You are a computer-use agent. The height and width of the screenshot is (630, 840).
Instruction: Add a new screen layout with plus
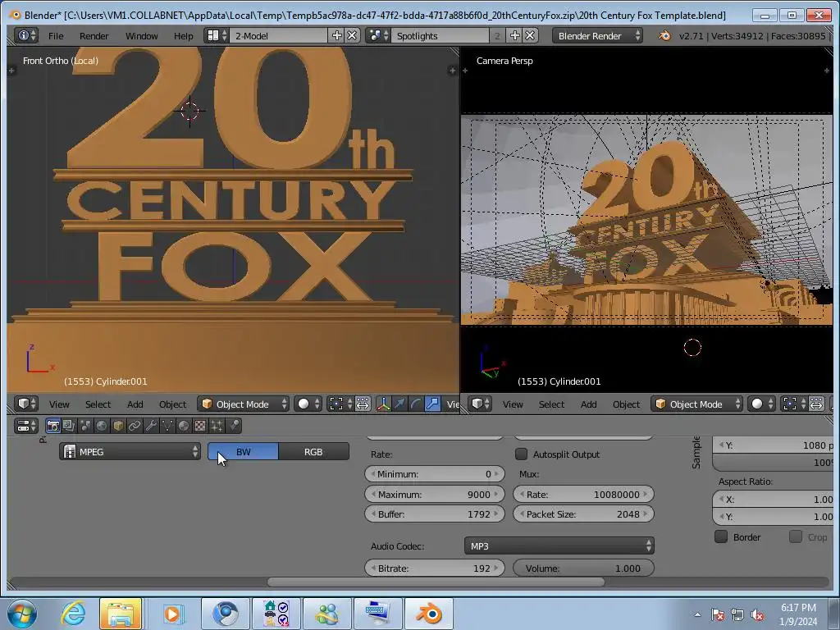click(x=337, y=36)
